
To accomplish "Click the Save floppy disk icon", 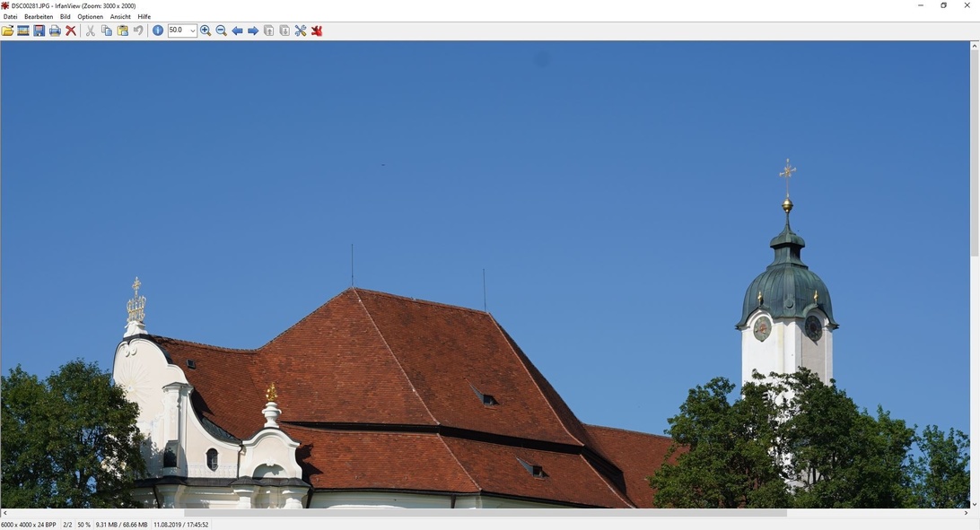I will 39,30.
